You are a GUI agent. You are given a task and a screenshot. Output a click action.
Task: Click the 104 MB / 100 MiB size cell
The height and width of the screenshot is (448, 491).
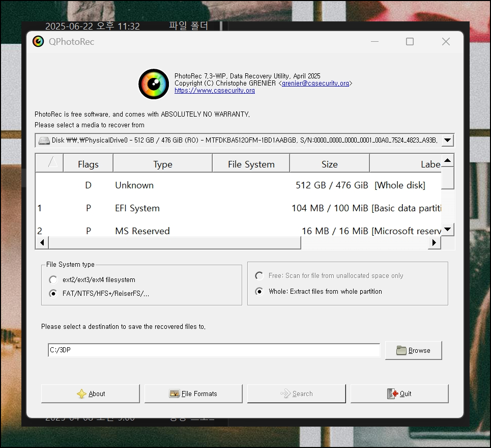[330, 208]
